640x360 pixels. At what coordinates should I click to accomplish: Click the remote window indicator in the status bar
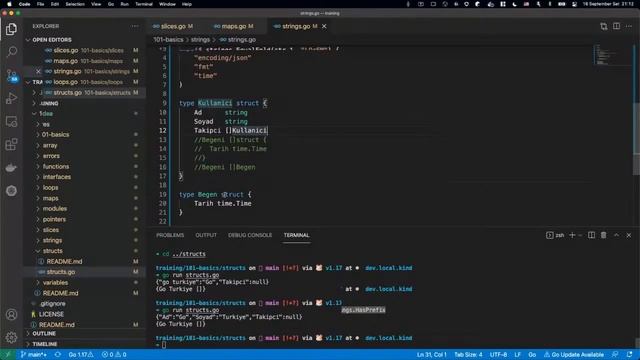click(x=7, y=354)
